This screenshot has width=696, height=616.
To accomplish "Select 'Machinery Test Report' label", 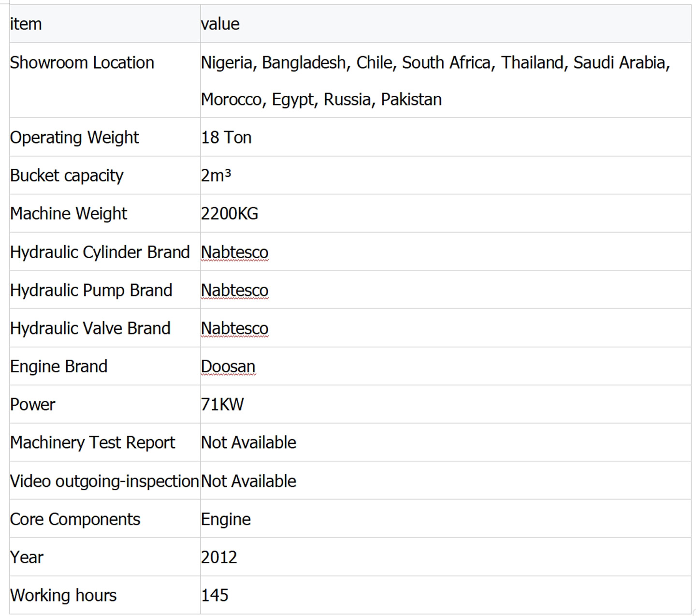I will tap(93, 443).
